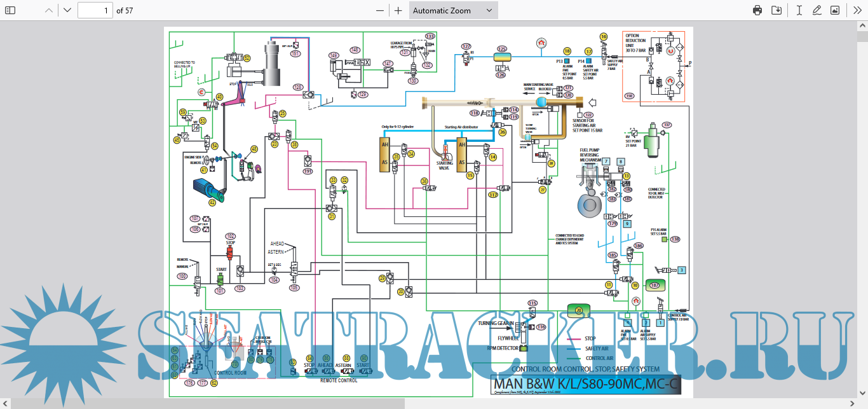Toggle the sidebar panel button

point(10,10)
